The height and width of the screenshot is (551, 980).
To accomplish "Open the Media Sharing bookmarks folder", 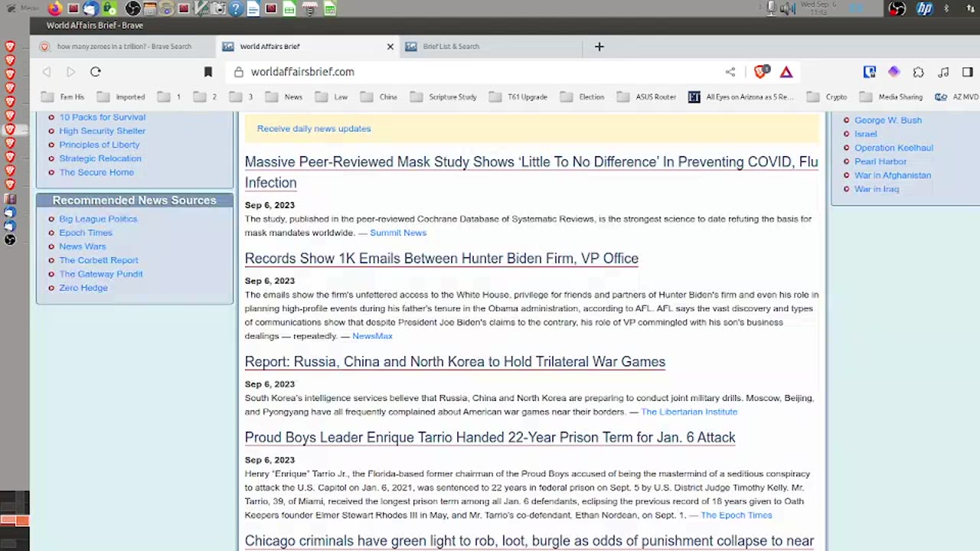I will click(891, 97).
